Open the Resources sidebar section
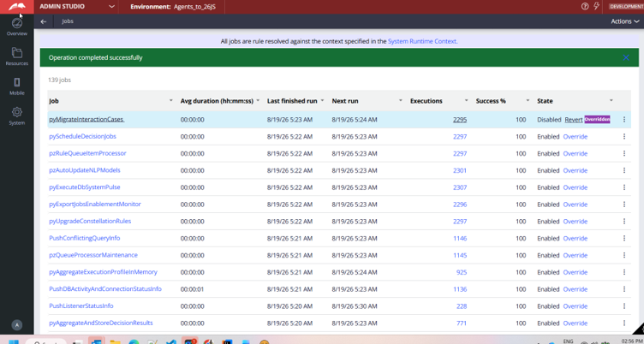The width and height of the screenshot is (644, 344). pos(17,56)
